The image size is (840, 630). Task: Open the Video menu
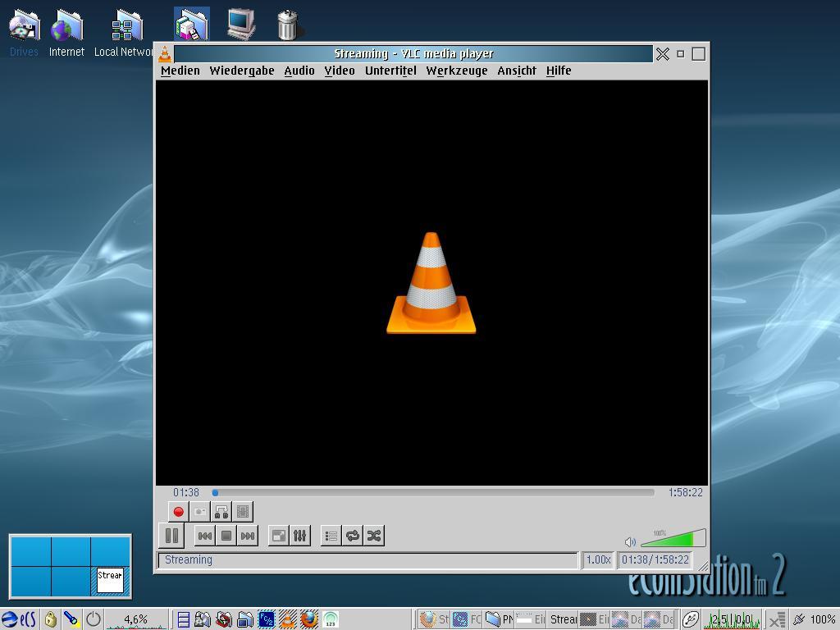pos(340,71)
